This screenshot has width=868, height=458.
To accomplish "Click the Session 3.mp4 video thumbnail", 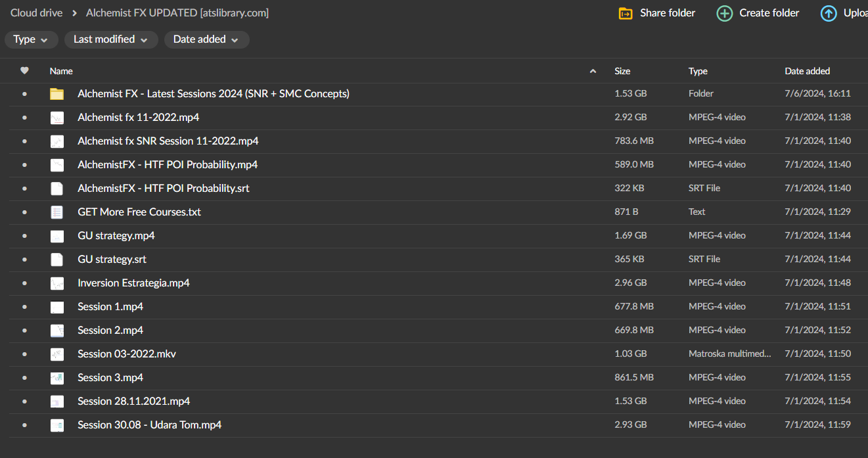I will point(57,378).
